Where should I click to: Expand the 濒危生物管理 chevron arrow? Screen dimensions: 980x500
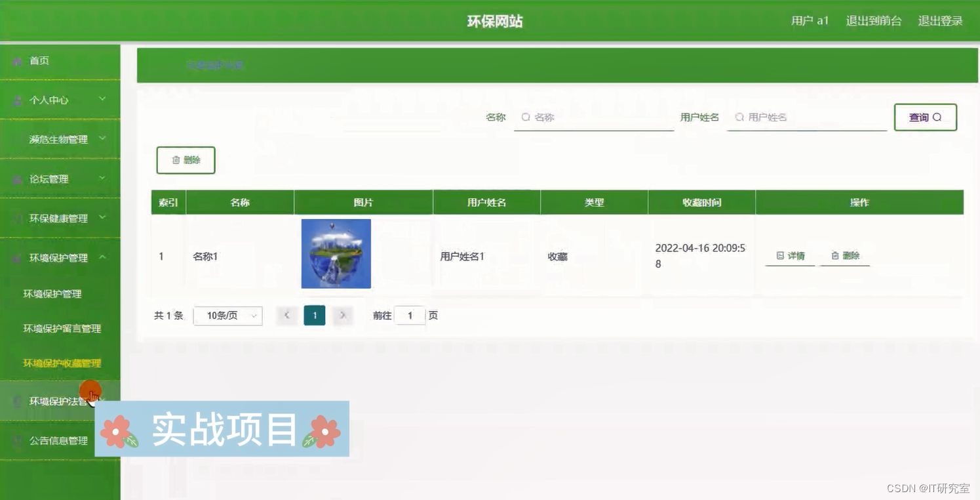[x=102, y=138]
